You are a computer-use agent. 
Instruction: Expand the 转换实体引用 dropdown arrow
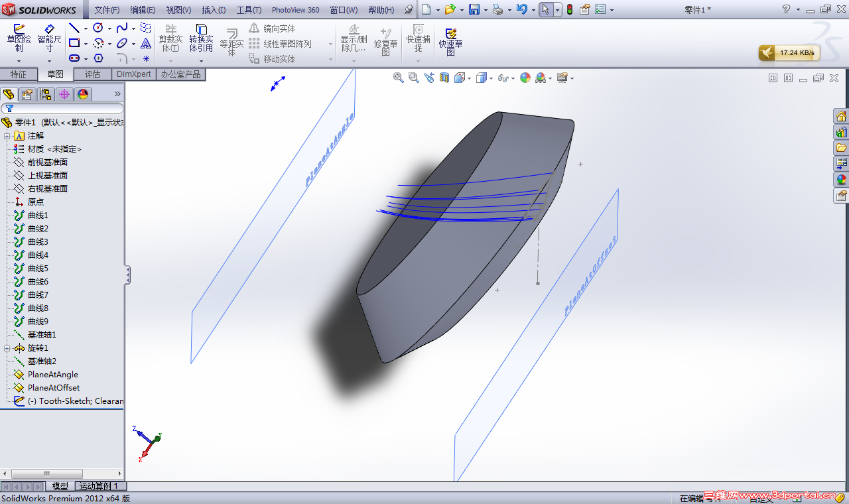coord(201,61)
